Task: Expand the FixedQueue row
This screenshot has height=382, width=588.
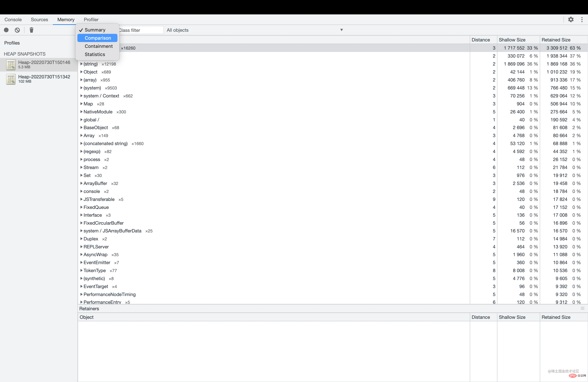Action: pos(81,207)
